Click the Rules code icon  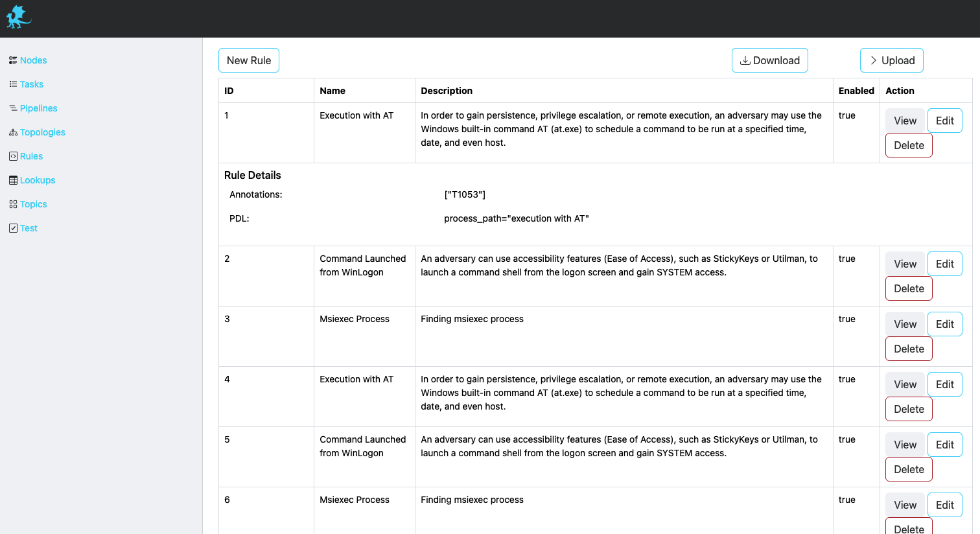pyautogui.click(x=13, y=156)
